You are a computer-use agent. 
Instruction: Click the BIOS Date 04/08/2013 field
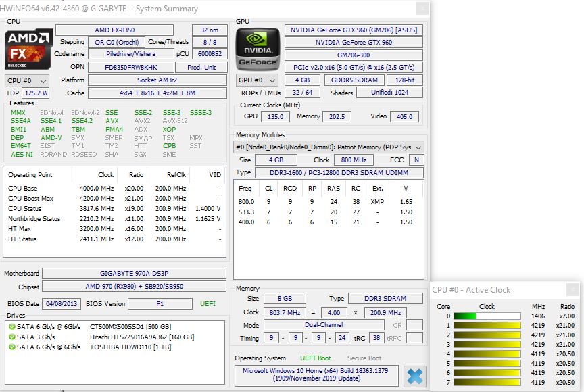coord(62,303)
